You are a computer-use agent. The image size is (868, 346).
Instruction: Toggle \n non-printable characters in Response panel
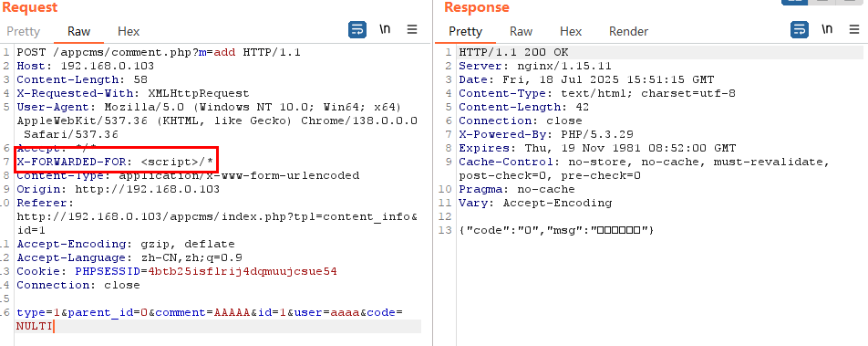[827, 29]
